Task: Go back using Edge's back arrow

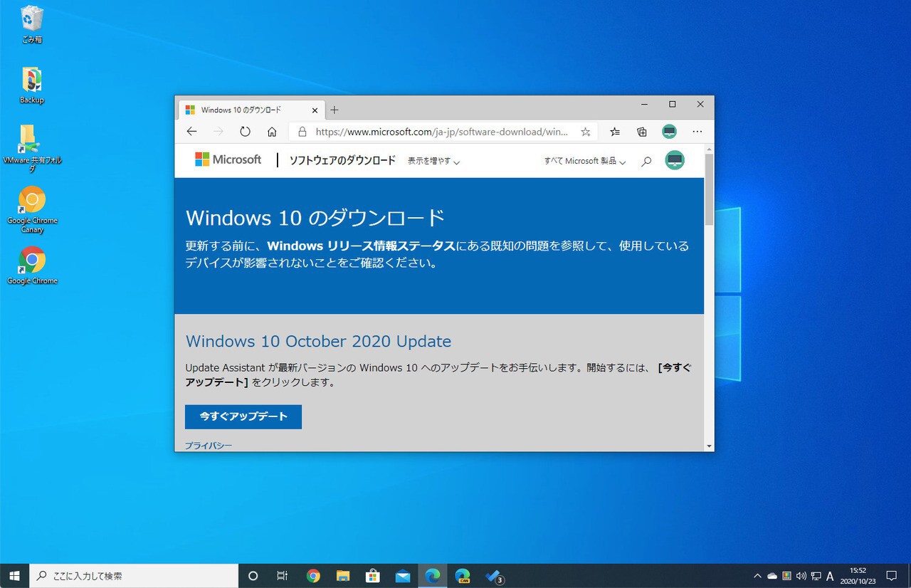Action: [191, 132]
